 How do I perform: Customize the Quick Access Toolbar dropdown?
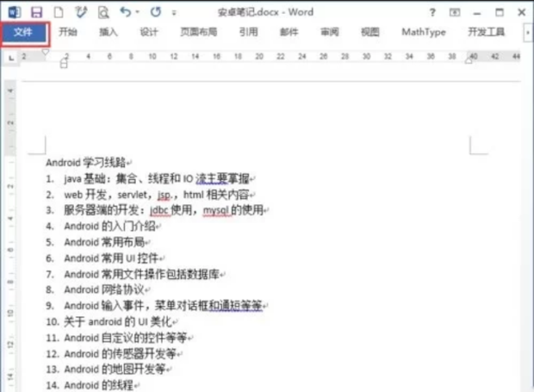point(174,13)
